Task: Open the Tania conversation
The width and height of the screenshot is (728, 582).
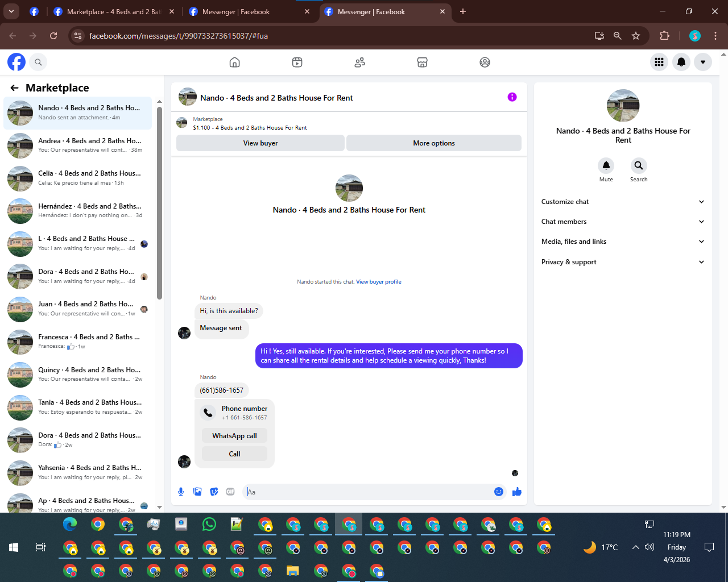Action: click(x=78, y=408)
